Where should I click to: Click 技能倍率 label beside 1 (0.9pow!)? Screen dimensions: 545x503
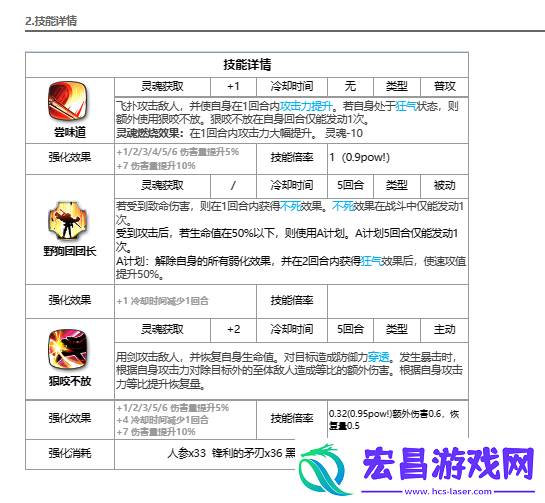tap(292, 157)
